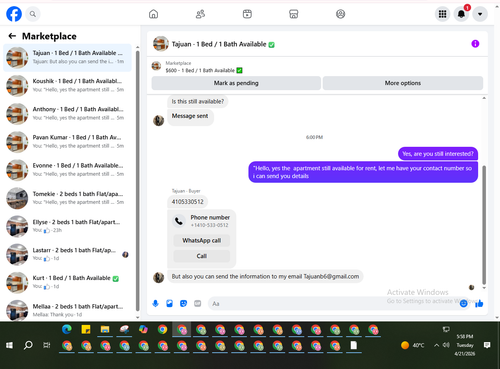Open Lastarr 2 beds conversation
Viewport: 500px width, 369px height.
click(67, 254)
